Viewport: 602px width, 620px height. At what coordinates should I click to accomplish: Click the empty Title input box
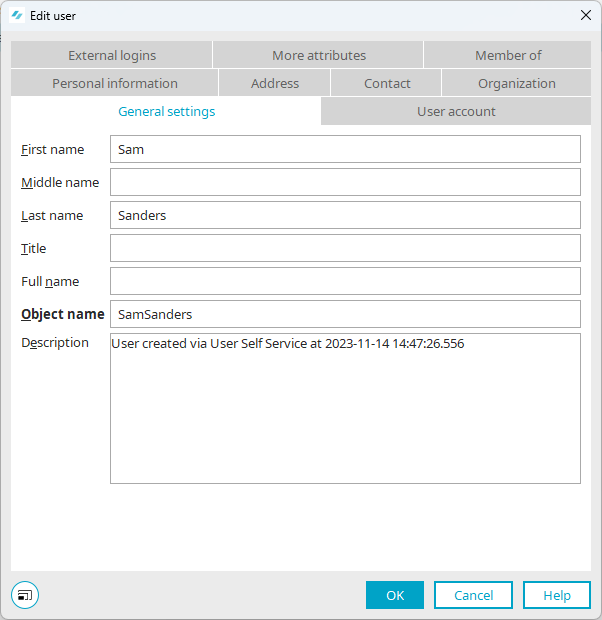(345, 248)
